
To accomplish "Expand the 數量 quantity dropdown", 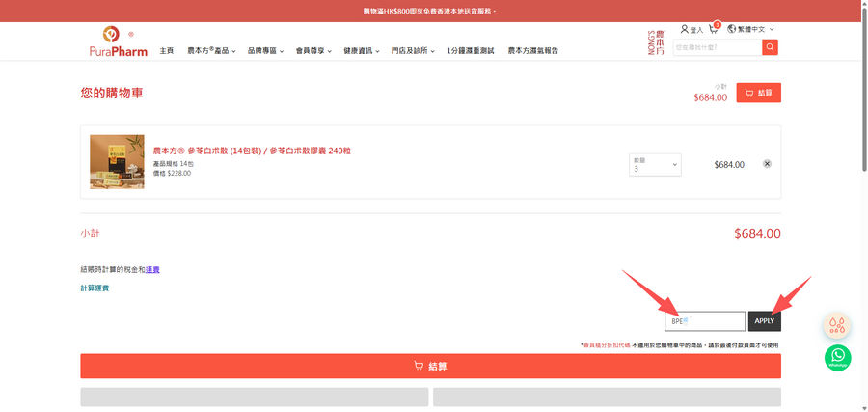I will click(x=655, y=165).
